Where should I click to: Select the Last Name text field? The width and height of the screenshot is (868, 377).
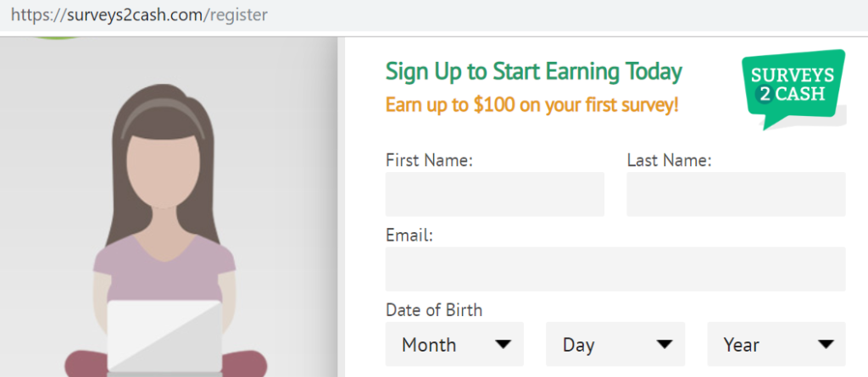(x=737, y=194)
